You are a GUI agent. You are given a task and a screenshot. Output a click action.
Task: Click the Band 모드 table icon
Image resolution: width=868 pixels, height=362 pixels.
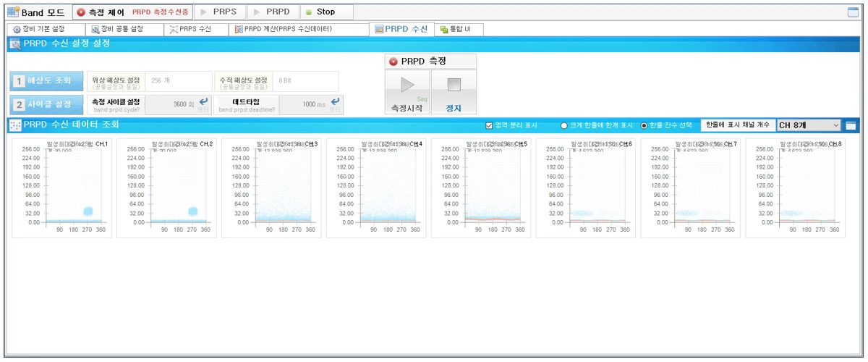tap(13, 12)
